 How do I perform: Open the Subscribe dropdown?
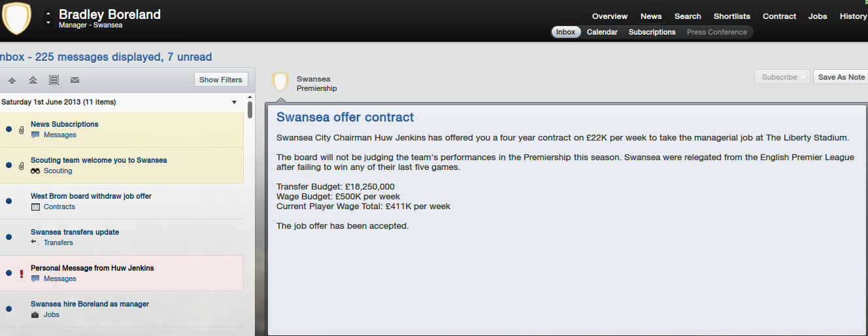coord(782,77)
